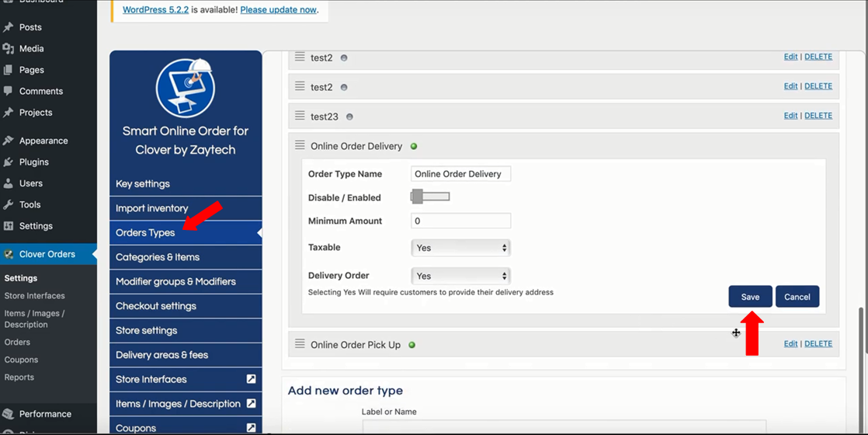Click green status dot beside Online Order Pick Up
Viewport: 868px width, 435px height.
coord(411,345)
